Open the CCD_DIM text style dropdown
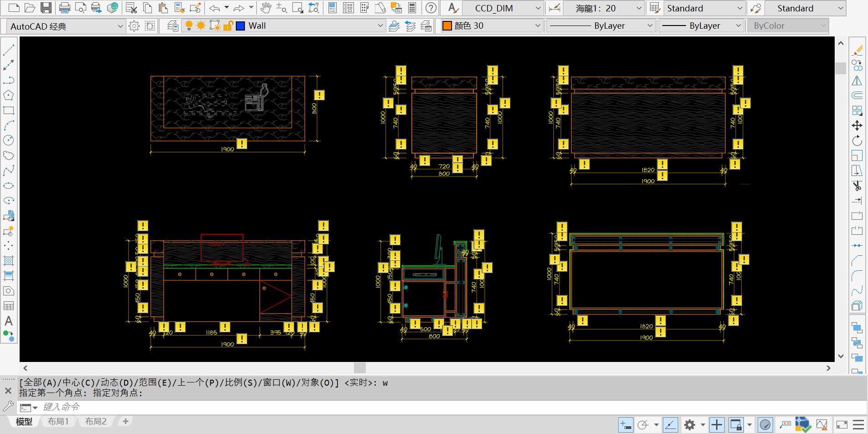Image resolution: width=868 pixels, height=434 pixels. point(538,8)
